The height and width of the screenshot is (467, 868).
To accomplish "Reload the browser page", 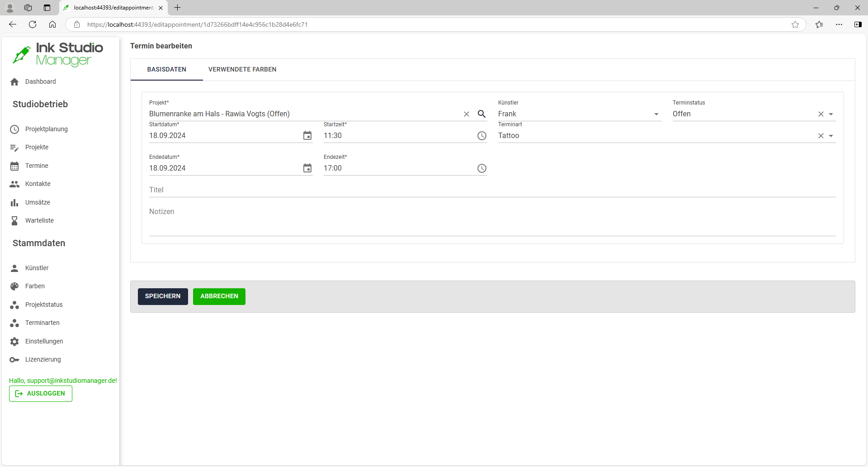I will [33, 24].
